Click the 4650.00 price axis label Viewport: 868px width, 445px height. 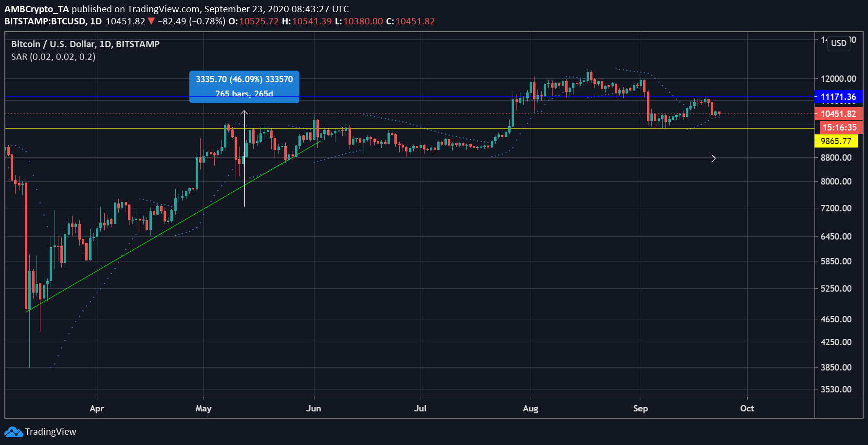tap(836, 319)
